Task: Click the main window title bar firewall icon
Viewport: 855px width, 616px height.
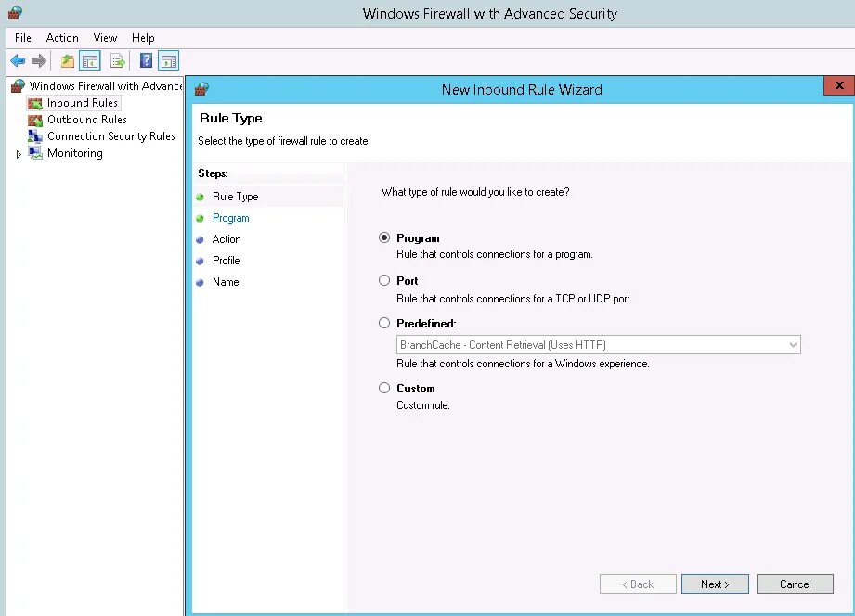Action: pos(15,13)
